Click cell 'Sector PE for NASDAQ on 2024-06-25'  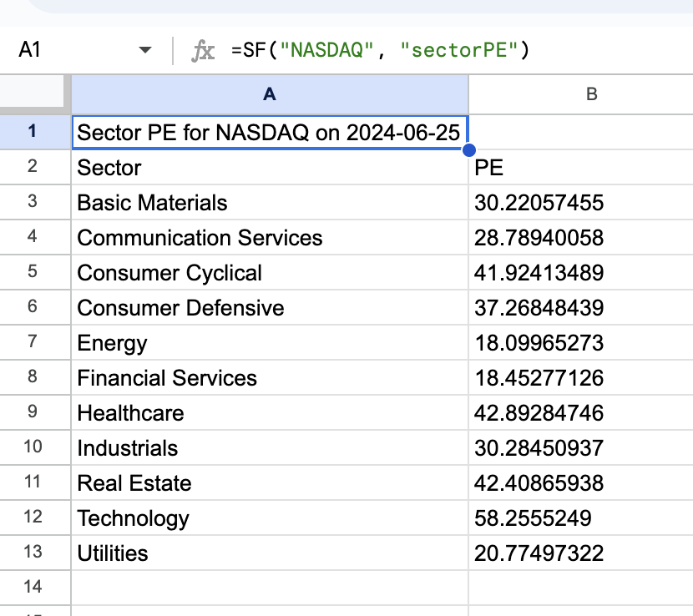click(x=270, y=132)
